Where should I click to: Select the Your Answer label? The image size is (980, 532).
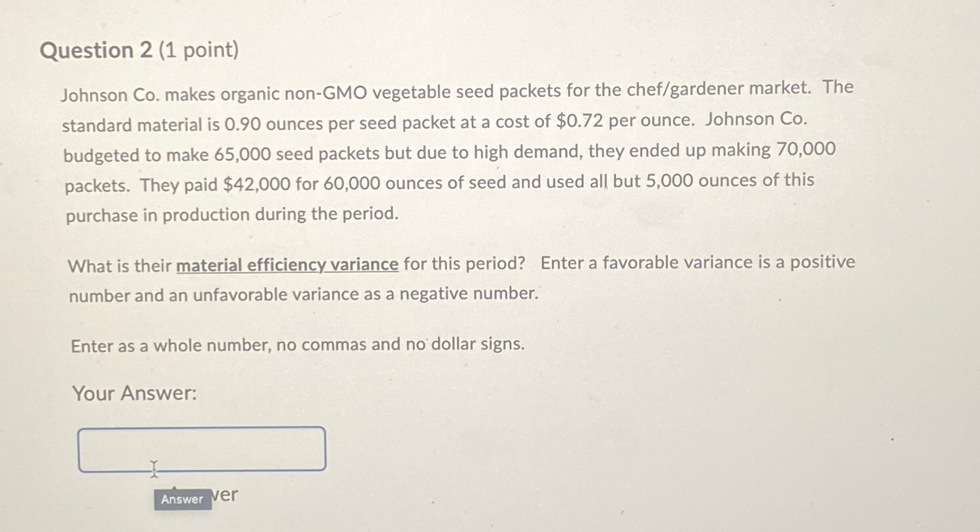pos(133,394)
